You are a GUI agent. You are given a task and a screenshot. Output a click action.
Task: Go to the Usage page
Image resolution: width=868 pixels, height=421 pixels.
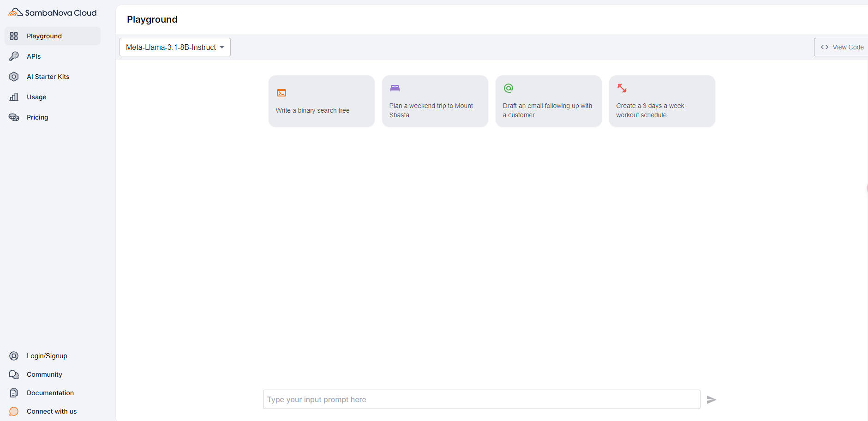click(x=36, y=97)
